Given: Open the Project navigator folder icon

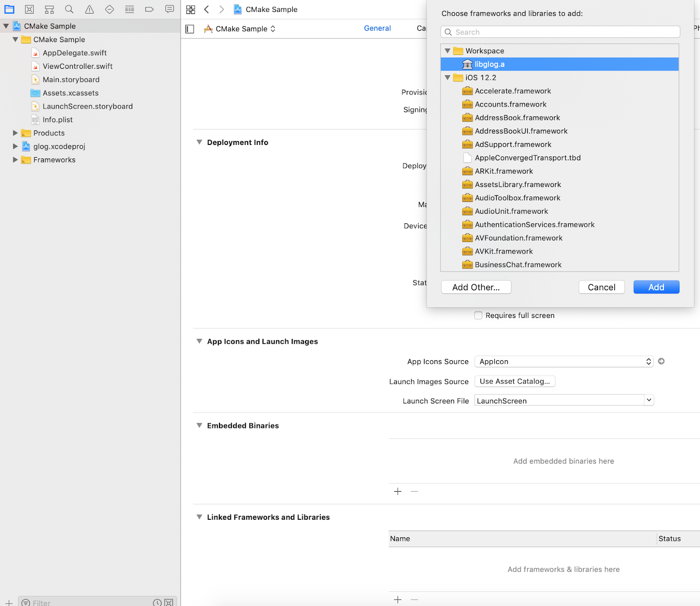Looking at the screenshot, I should coord(9,9).
